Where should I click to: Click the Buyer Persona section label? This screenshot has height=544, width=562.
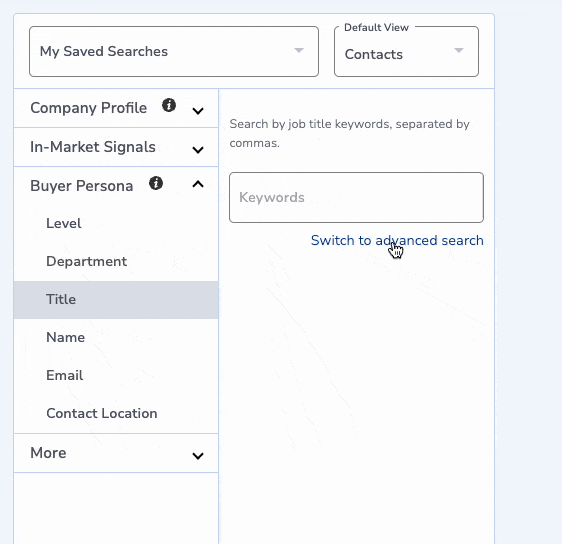coord(82,186)
